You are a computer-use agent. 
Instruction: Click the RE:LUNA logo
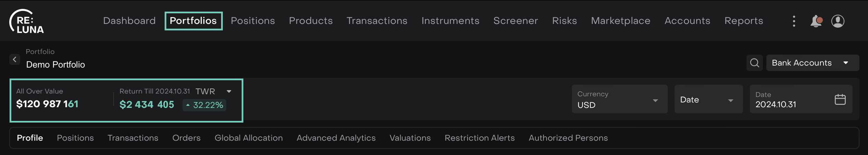(x=27, y=22)
